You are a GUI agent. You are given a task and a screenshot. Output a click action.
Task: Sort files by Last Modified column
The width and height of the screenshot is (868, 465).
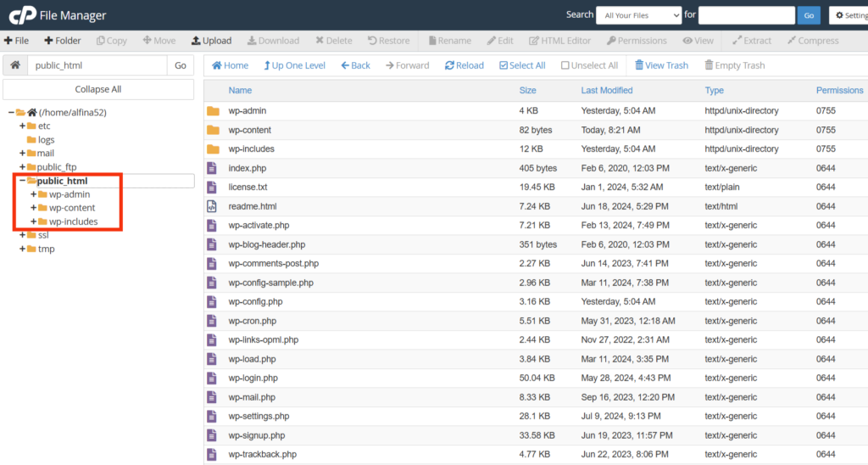pyautogui.click(x=606, y=90)
